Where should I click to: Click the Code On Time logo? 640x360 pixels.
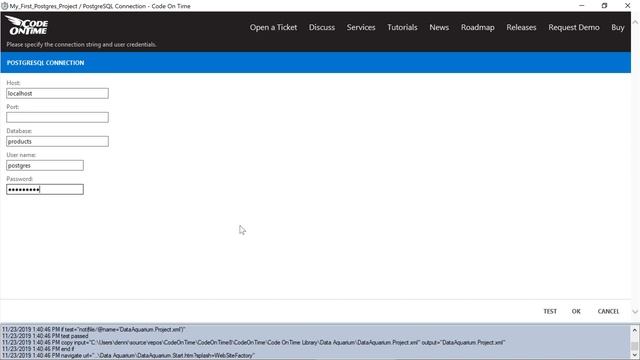tap(27, 25)
